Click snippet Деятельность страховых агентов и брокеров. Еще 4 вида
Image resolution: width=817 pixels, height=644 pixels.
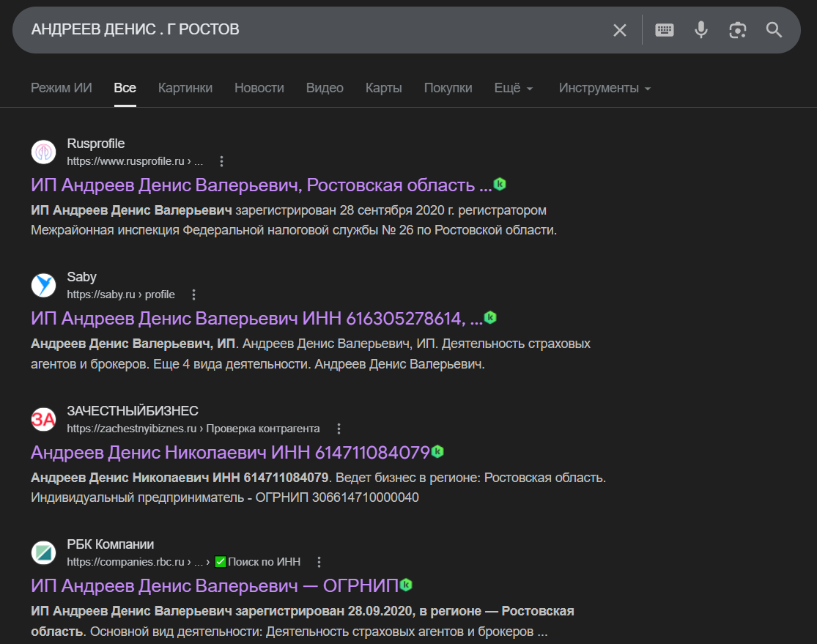click(x=311, y=354)
